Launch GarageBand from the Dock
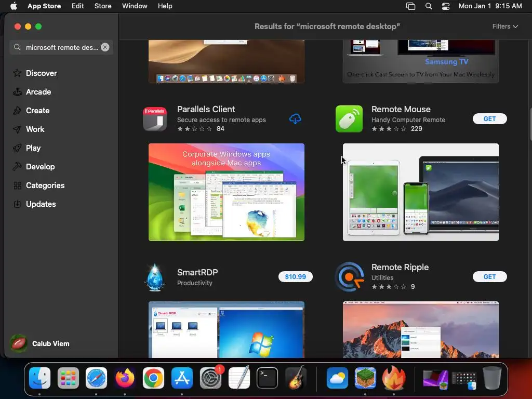Image resolution: width=532 pixels, height=399 pixels. pyautogui.click(x=296, y=378)
